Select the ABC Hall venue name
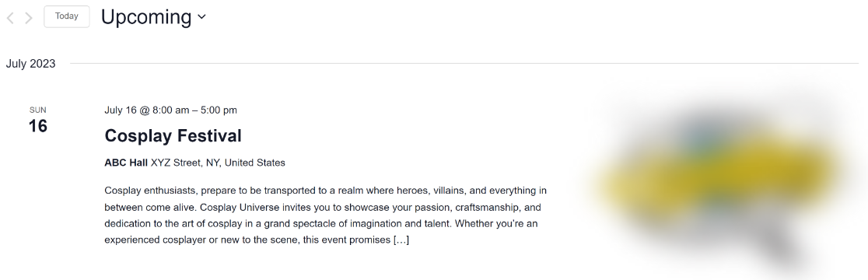The width and height of the screenshot is (868, 280). (x=126, y=163)
